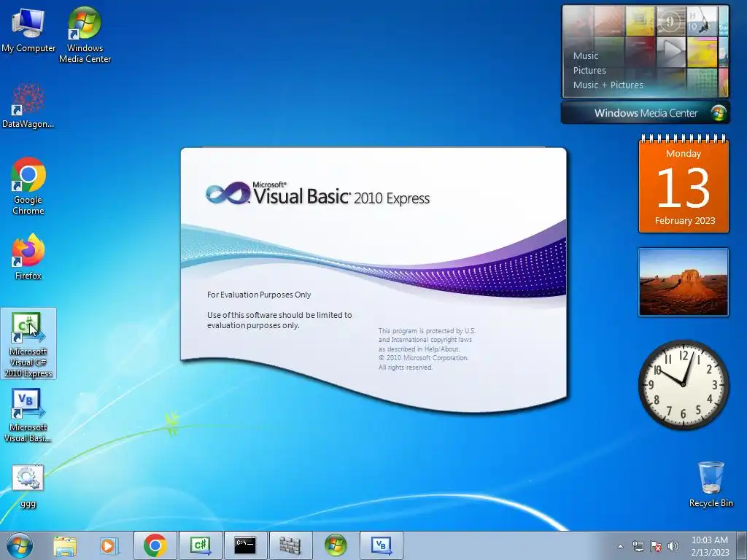Click the 'For Evaluation Purposes Only' text
Viewport: 747px width, 560px height.
click(259, 295)
